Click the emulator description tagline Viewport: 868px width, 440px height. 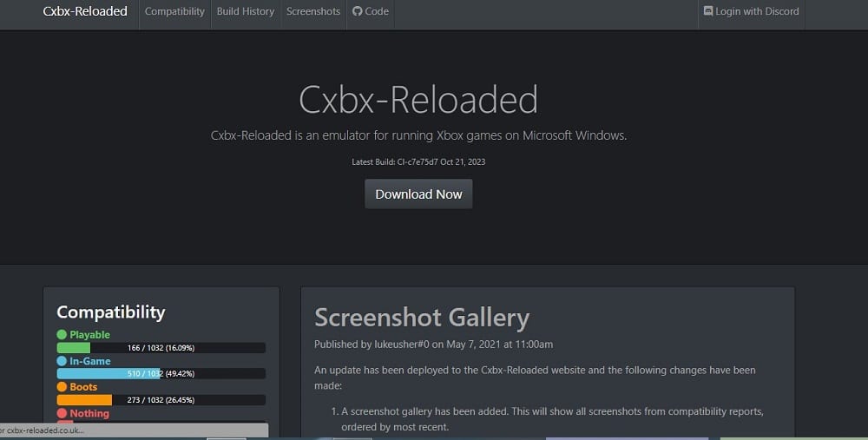pos(418,135)
